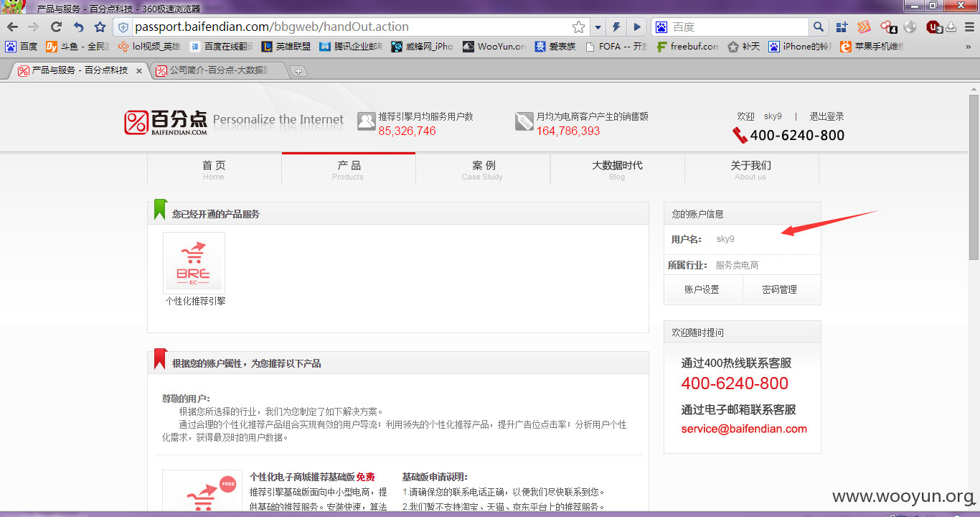Open the iPhone的铃声 bookmark
The height and width of the screenshot is (517, 980).
tap(800, 47)
